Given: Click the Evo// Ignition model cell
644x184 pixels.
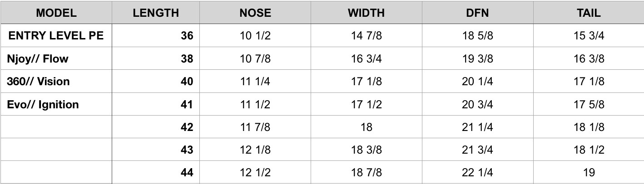Looking at the screenshot, I should (43, 104).
